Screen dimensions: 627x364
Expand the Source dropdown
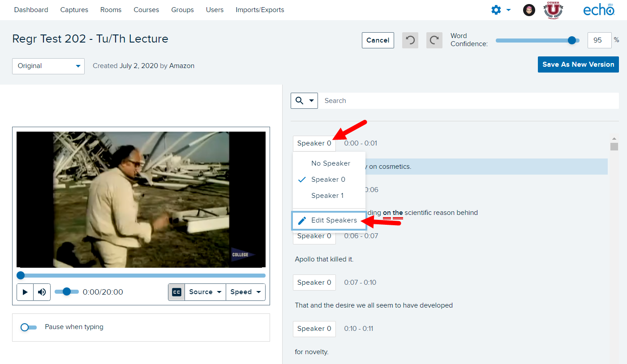click(205, 292)
